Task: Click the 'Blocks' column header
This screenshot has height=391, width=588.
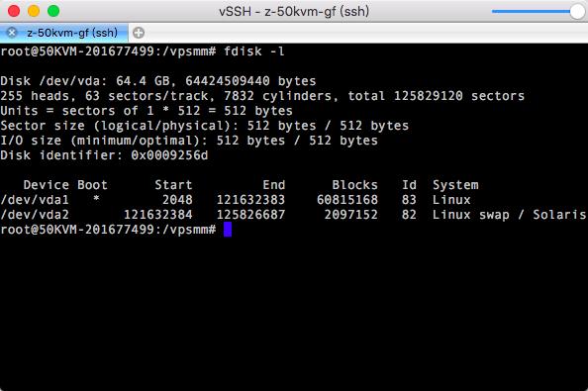Action: (354, 185)
